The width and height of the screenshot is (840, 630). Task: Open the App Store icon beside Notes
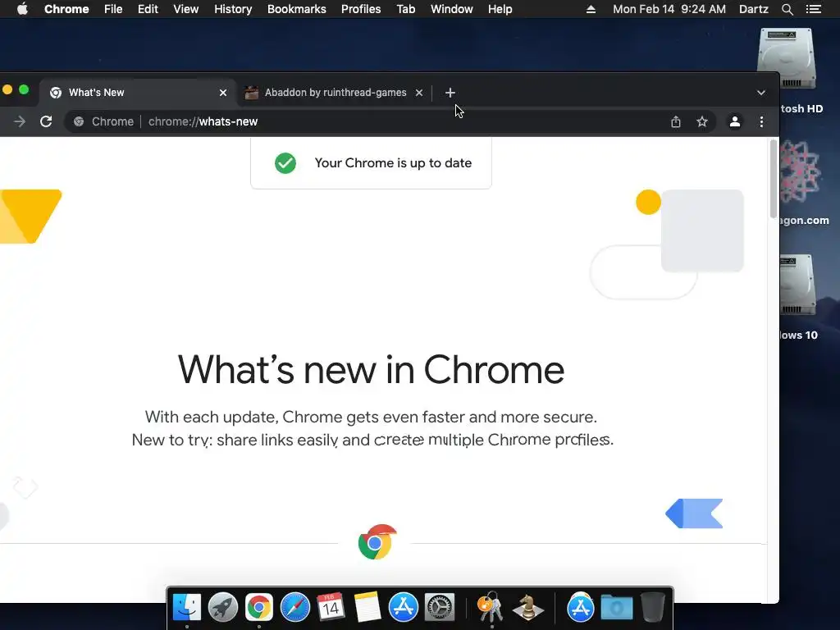click(x=403, y=607)
